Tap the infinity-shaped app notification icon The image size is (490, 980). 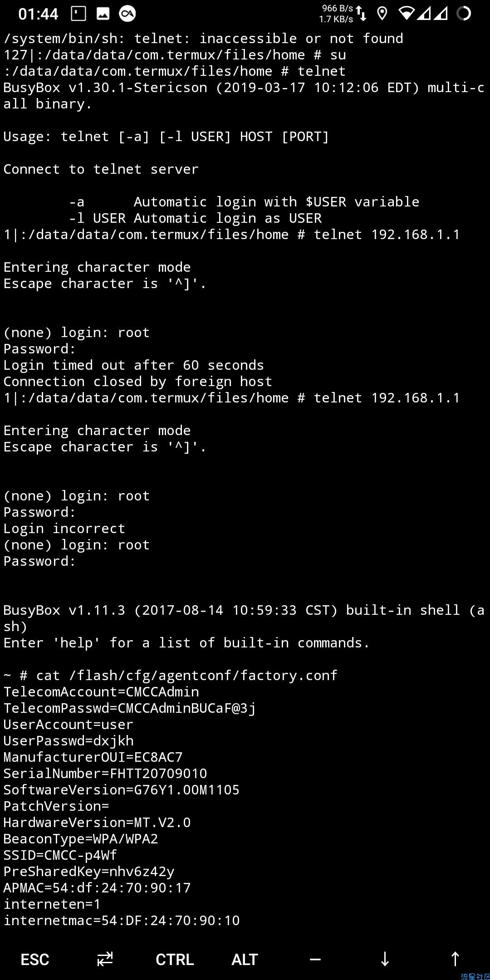pos(127,14)
